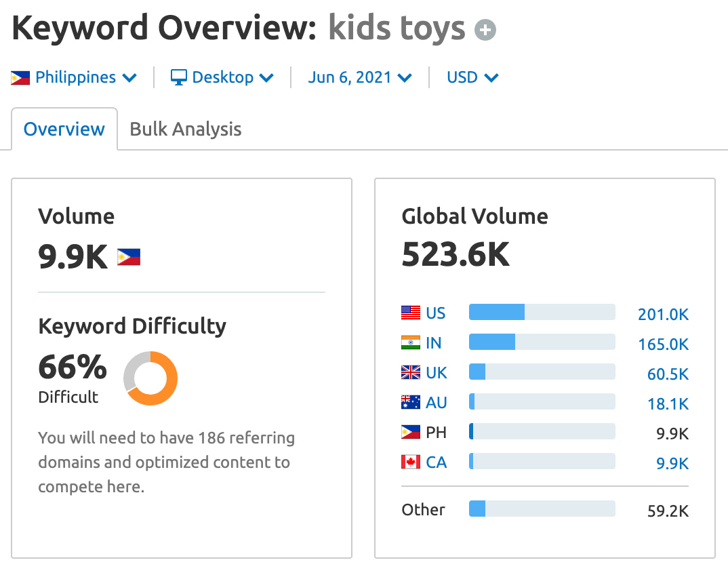
Task: Select the Overview tab
Action: click(x=64, y=129)
